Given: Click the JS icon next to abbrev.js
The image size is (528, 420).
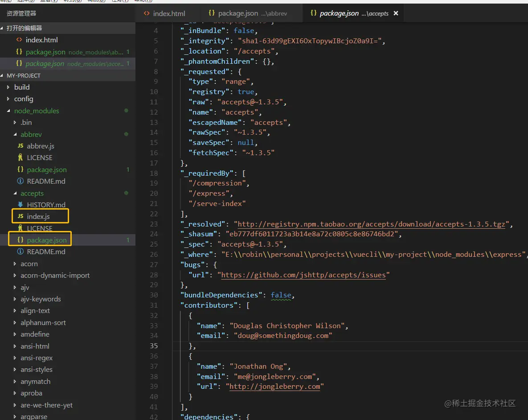Looking at the screenshot, I should click(20, 146).
